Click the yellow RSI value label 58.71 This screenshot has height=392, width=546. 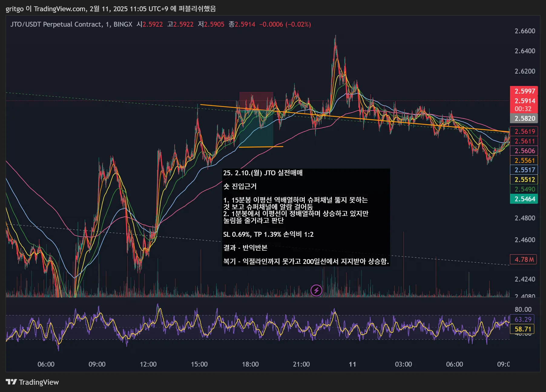(522, 329)
